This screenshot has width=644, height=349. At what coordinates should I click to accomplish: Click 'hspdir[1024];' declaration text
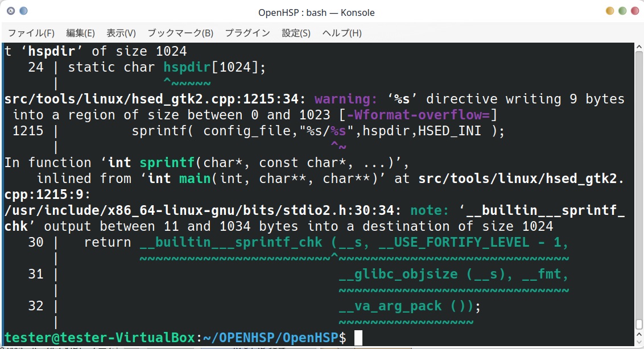click(214, 67)
